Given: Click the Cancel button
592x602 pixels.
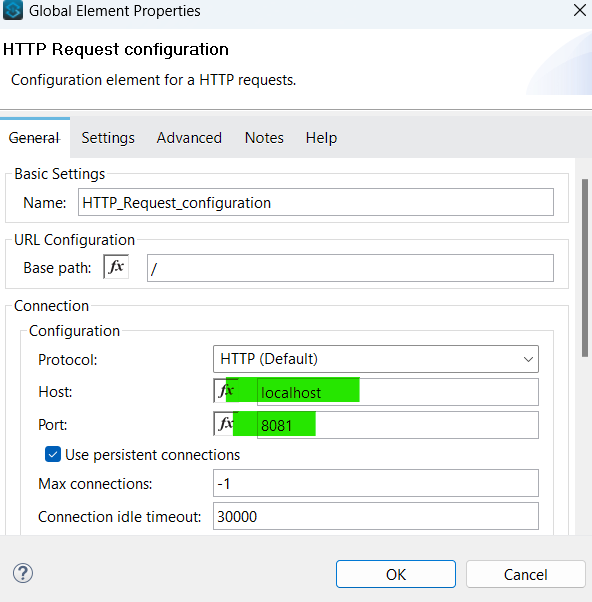Looking at the screenshot, I should pos(526,574).
